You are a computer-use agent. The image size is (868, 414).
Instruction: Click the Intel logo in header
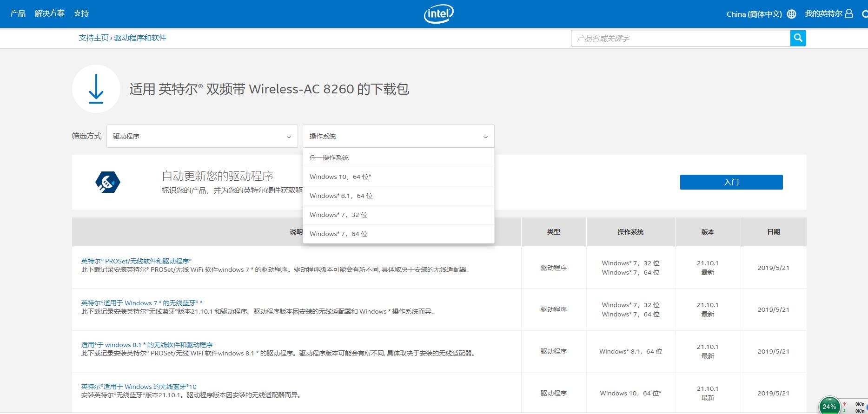click(x=438, y=14)
